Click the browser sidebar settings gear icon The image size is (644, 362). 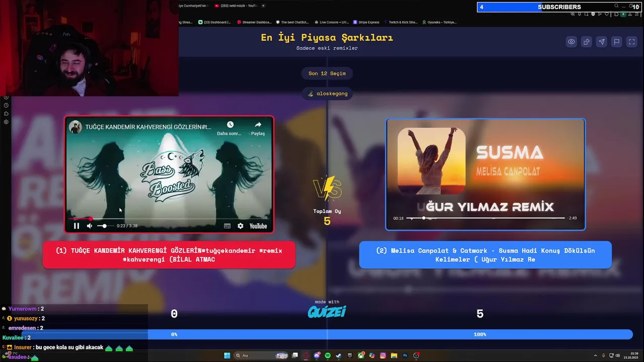coord(6,122)
